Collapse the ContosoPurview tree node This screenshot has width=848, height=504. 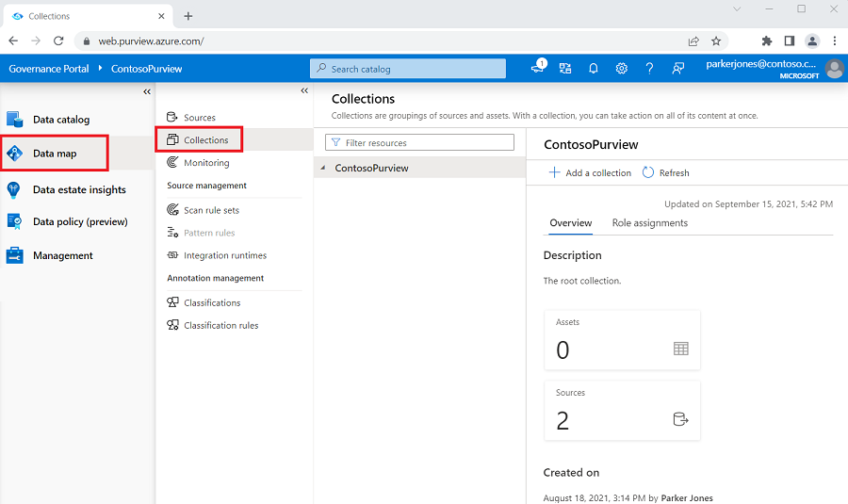click(324, 169)
